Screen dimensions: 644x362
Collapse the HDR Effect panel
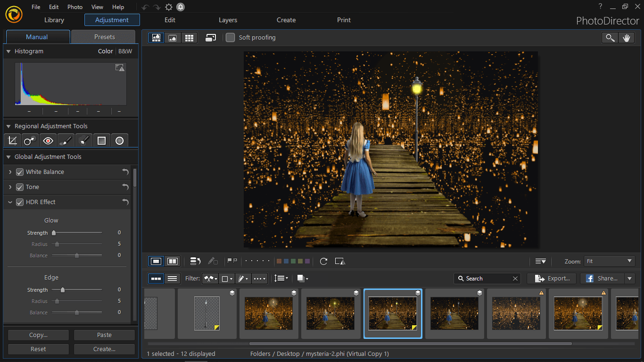tap(10, 202)
